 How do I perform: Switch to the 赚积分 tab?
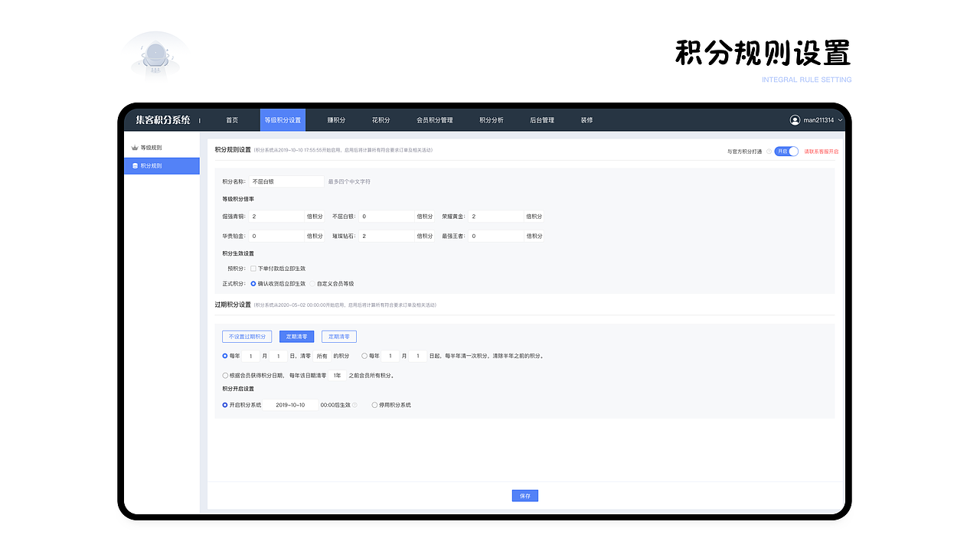(x=335, y=119)
